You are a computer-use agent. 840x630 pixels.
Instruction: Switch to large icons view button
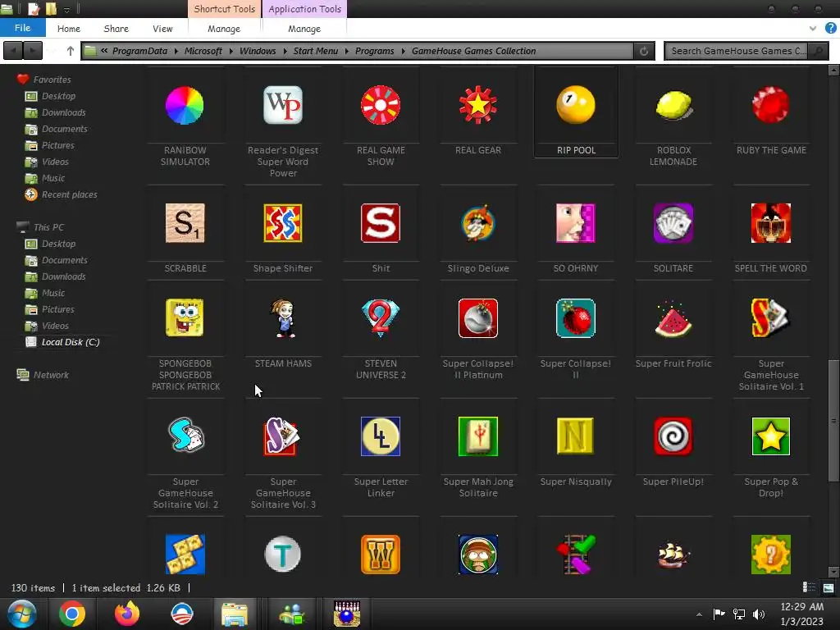click(x=829, y=587)
